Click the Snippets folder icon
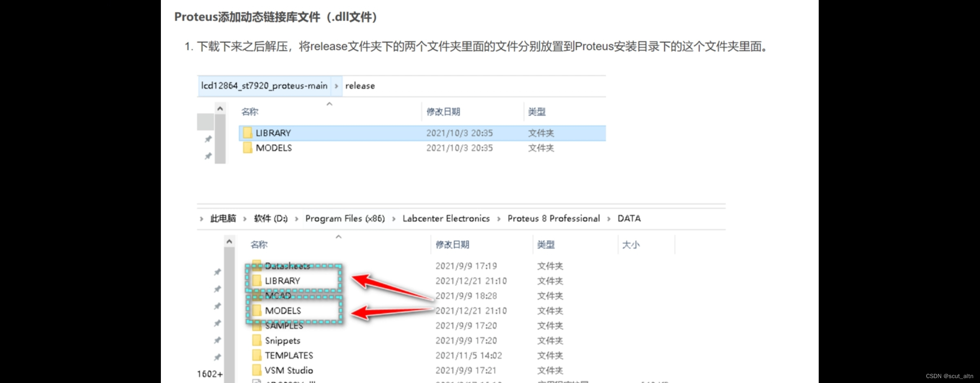980x383 pixels. click(256, 340)
